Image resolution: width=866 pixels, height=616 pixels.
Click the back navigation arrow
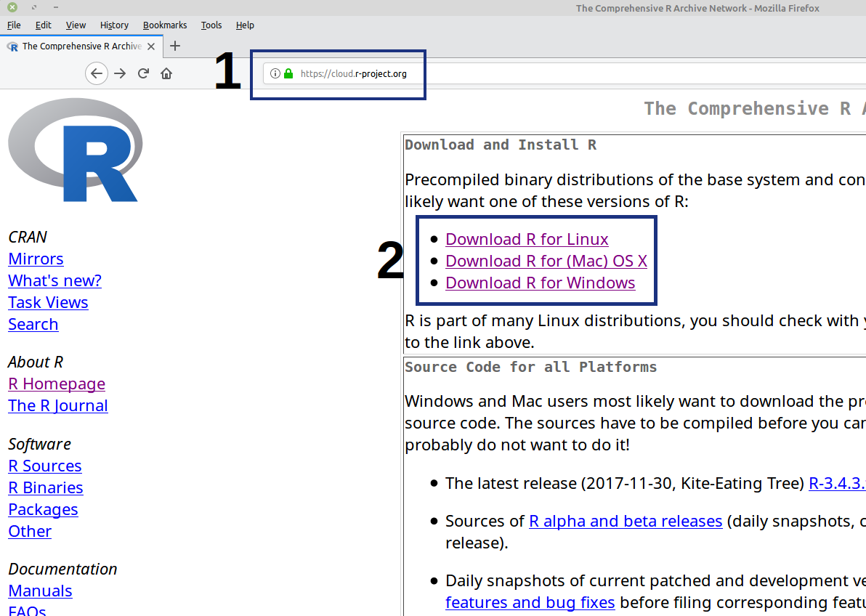(x=97, y=73)
